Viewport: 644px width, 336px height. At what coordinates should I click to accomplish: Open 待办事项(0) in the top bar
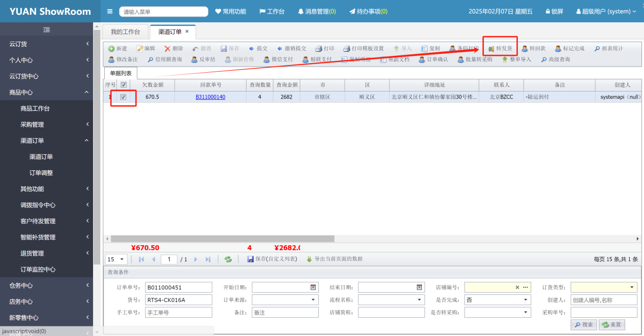pyautogui.click(x=368, y=11)
